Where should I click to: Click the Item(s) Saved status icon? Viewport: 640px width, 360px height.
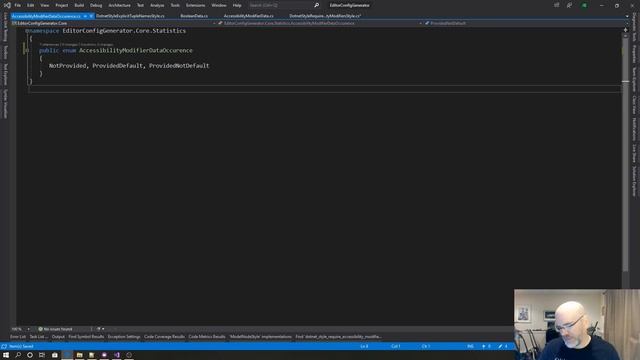point(4,346)
